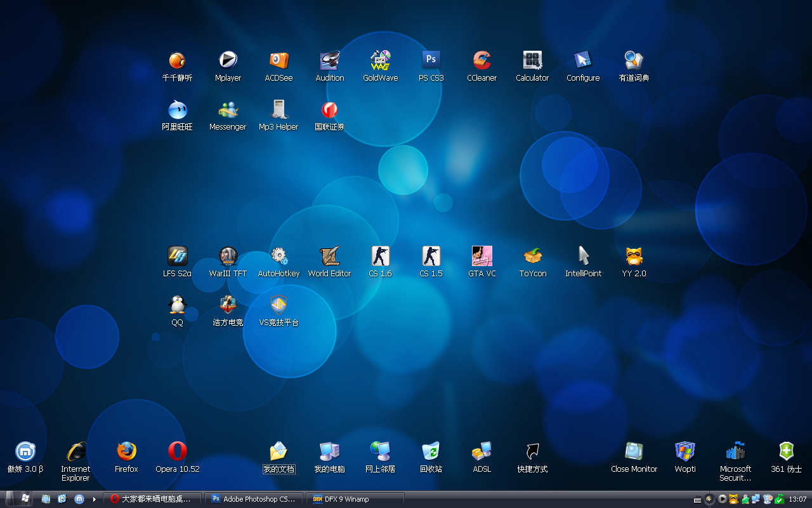Select the Firefox desktop icon
Image resolution: width=812 pixels, height=508 pixels.
tap(126, 458)
